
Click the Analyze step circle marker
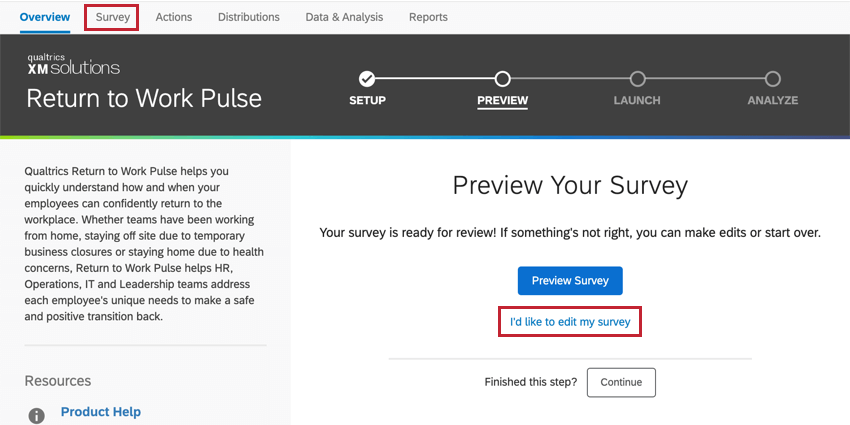(x=772, y=79)
